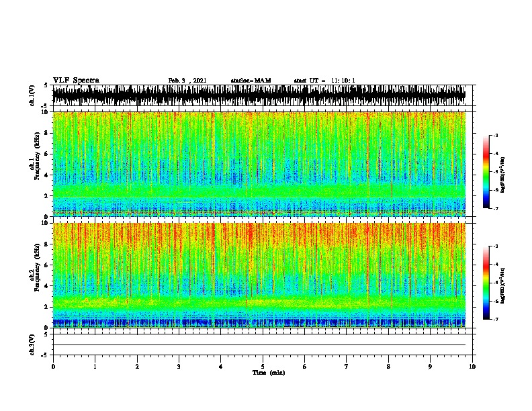The image size is (532, 411).
Task: Click the "6" kHz tick on ch.1 frequency axis
Action: [x=47, y=154]
